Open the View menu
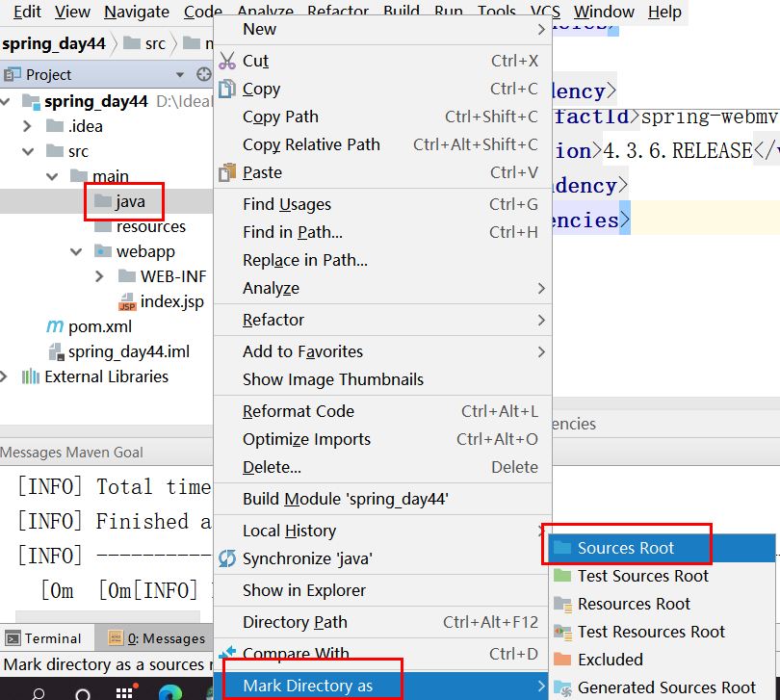 point(72,11)
